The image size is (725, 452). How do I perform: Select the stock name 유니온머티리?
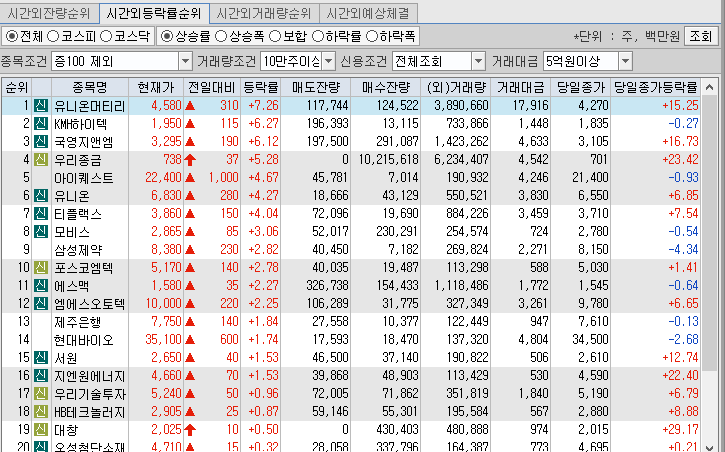tap(89, 106)
